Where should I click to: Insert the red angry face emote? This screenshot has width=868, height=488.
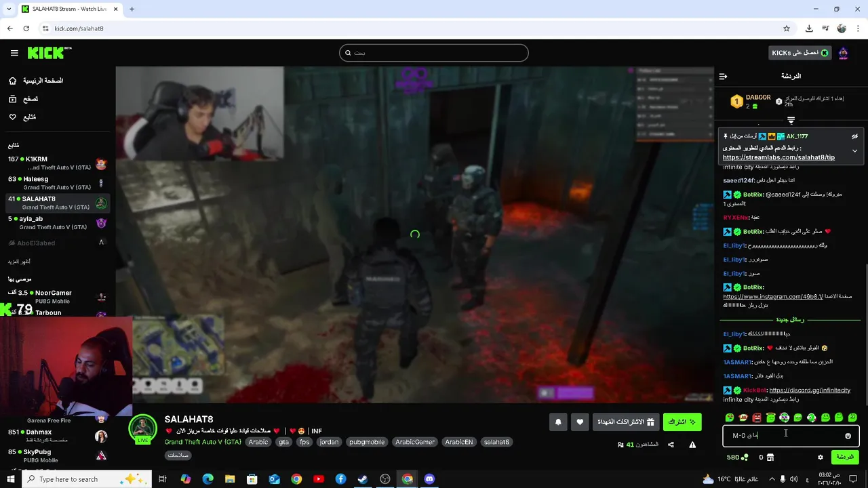click(x=757, y=418)
